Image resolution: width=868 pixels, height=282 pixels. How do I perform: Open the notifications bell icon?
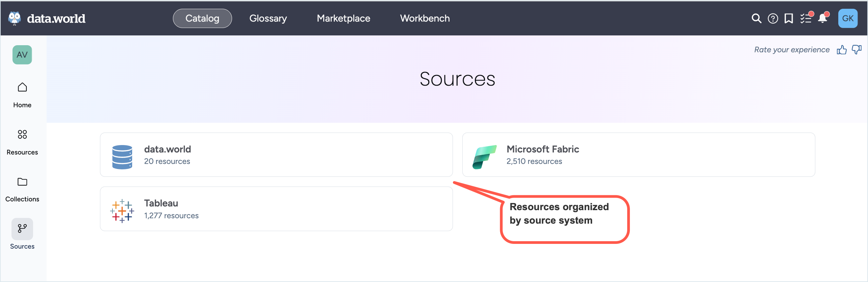822,19
